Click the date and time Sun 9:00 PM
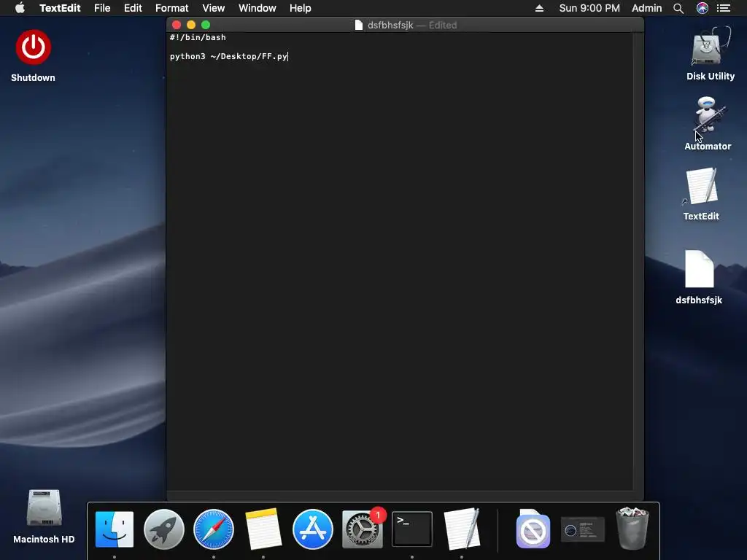Viewport: 747px width, 560px height. (x=589, y=8)
